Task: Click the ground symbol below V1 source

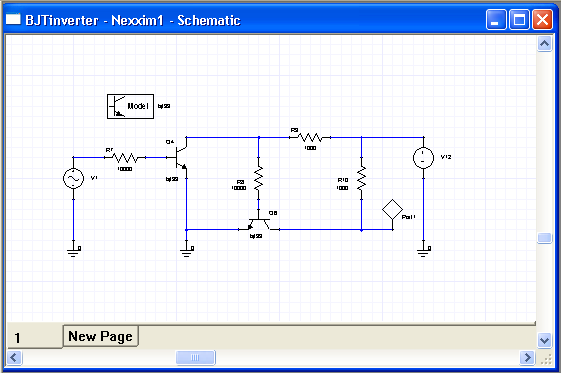Action: pyautogui.click(x=73, y=252)
